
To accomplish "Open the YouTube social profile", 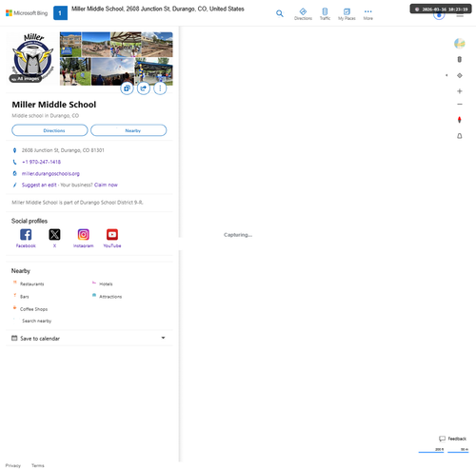I will (x=112, y=238).
